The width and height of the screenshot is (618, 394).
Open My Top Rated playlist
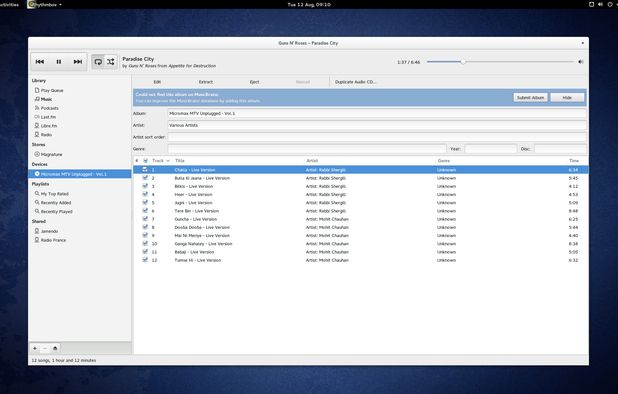pyautogui.click(x=54, y=194)
